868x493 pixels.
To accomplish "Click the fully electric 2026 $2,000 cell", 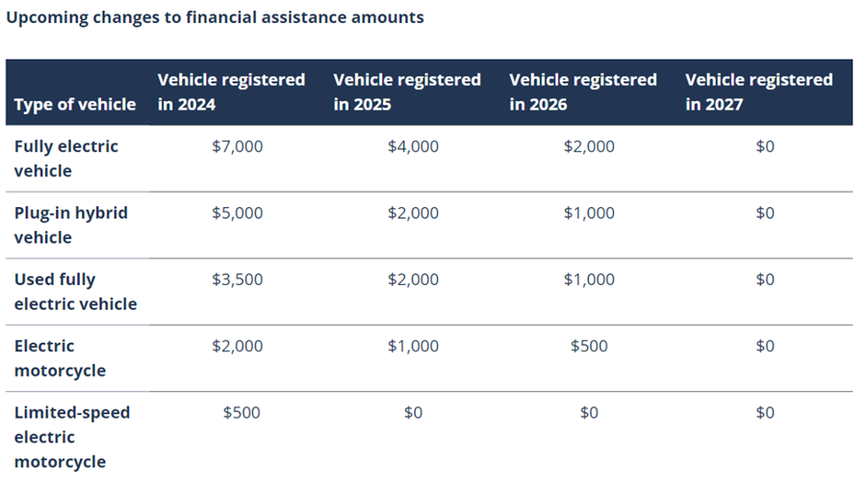I will tap(589, 146).
